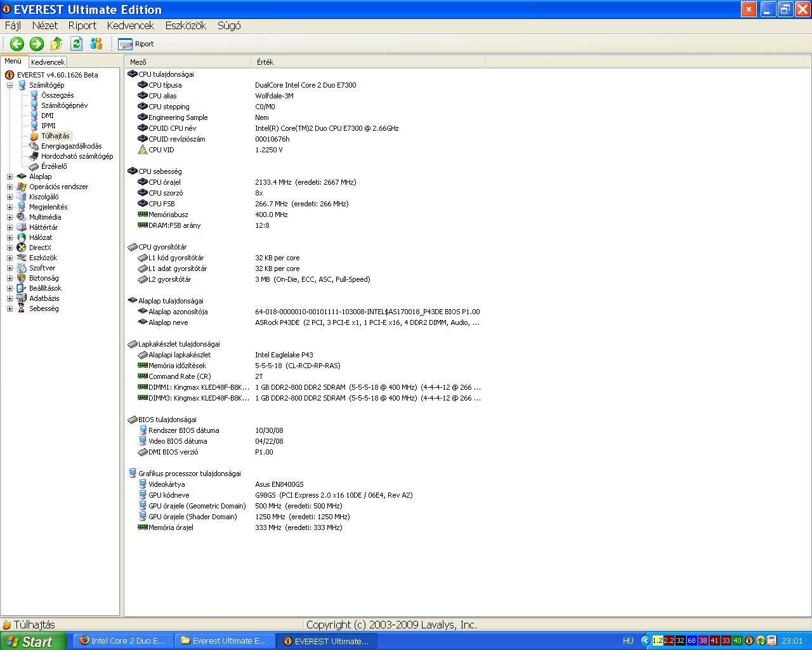Viewport: 812px width, 650px height.
Task: Open the Fájl menu
Action: [x=13, y=25]
